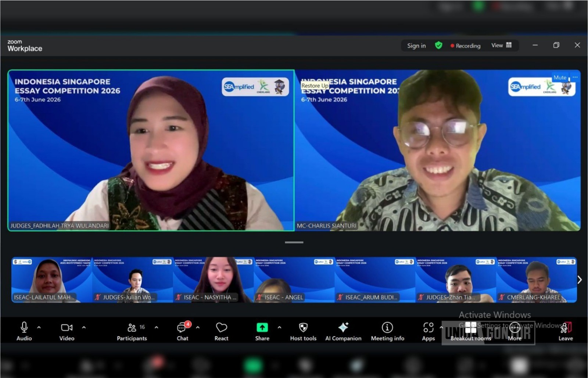This screenshot has width=588, height=378.
Task: Open Breakout rooms
Action: pyautogui.click(x=471, y=331)
